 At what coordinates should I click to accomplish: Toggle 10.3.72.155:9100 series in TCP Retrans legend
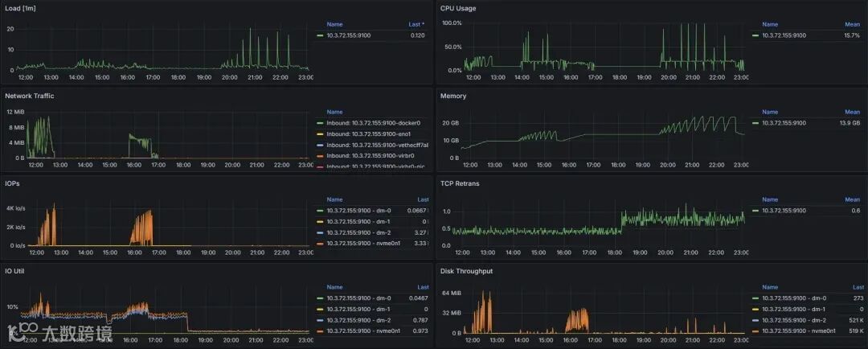point(784,210)
